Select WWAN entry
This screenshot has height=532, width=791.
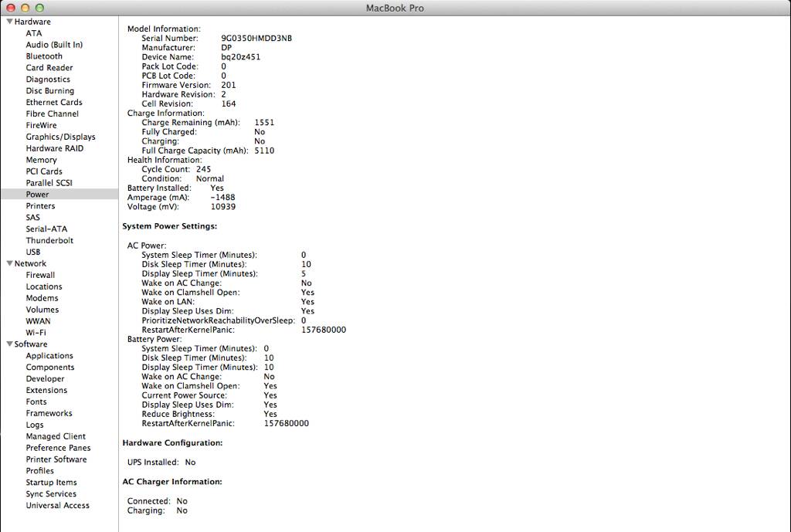point(38,321)
